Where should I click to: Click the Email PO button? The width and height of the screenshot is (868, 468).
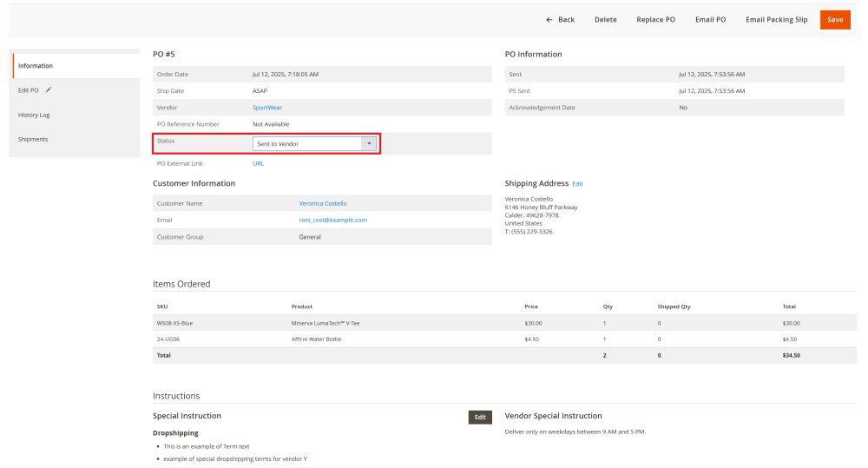pyautogui.click(x=710, y=20)
